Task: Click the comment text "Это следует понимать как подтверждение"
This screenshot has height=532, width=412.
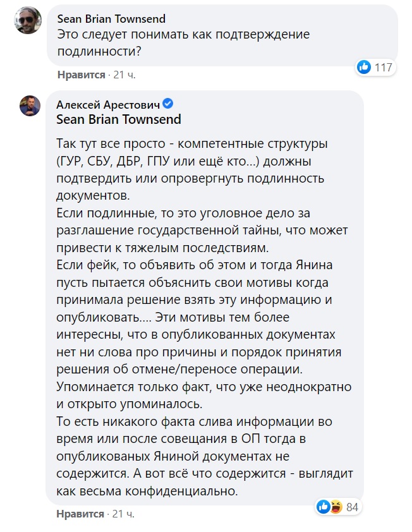Action: pyautogui.click(x=183, y=34)
